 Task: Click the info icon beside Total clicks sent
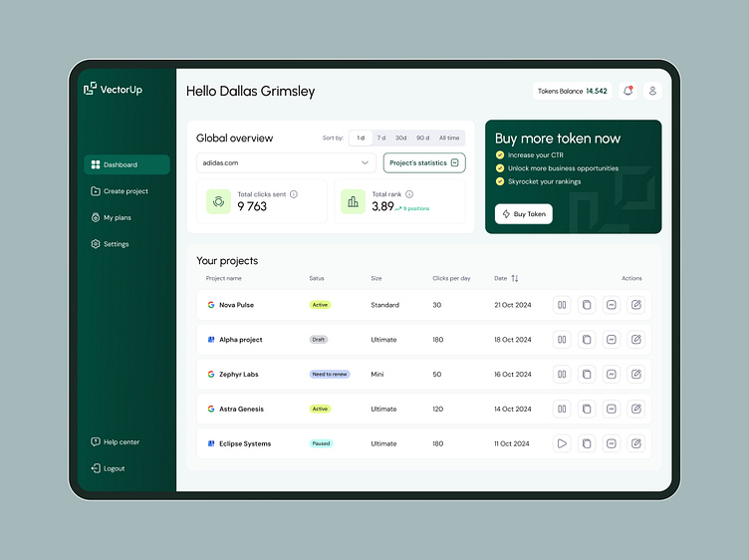click(x=294, y=194)
